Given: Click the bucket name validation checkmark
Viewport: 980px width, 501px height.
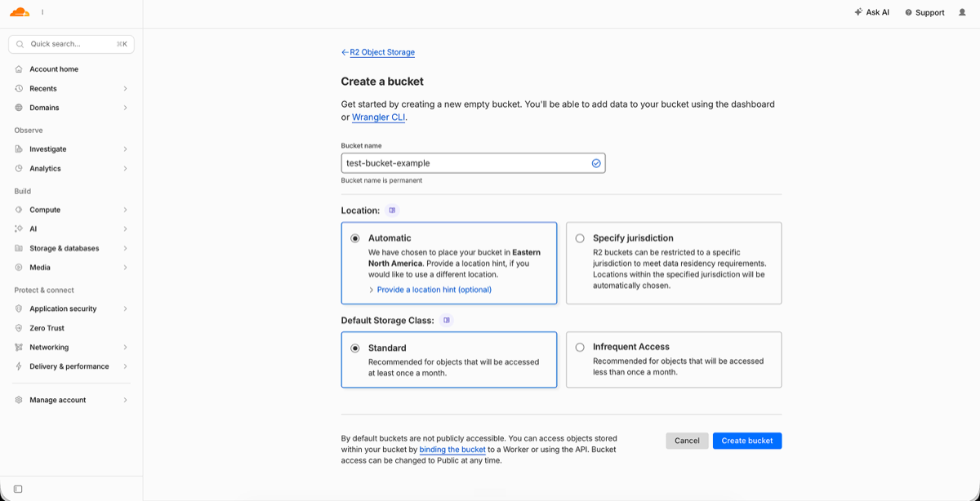Looking at the screenshot, I should click(x=596, y=163).
